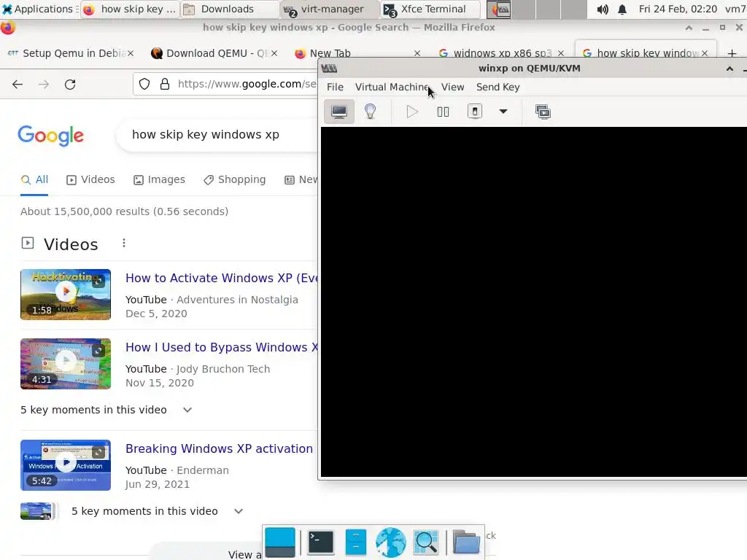Screen dimensions: 747x560
Task: Open file manager cabinet icon in dock
Action: coord(355,542)
